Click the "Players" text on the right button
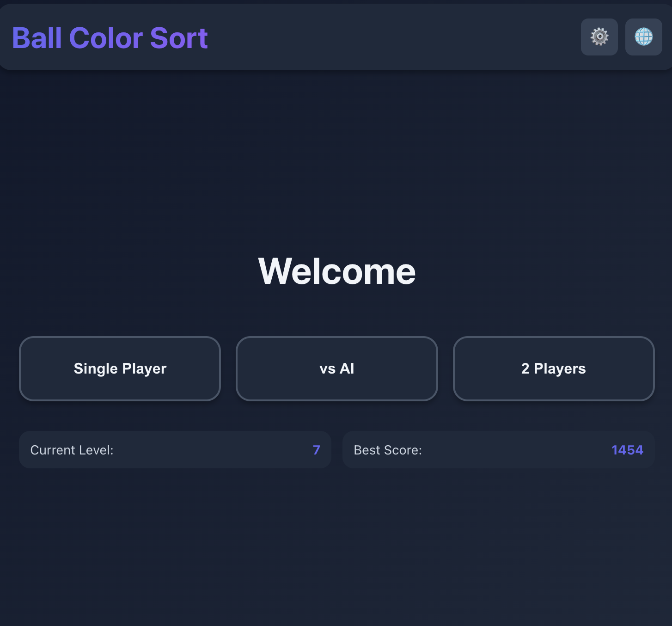672x626 pixels. (560, 368)
